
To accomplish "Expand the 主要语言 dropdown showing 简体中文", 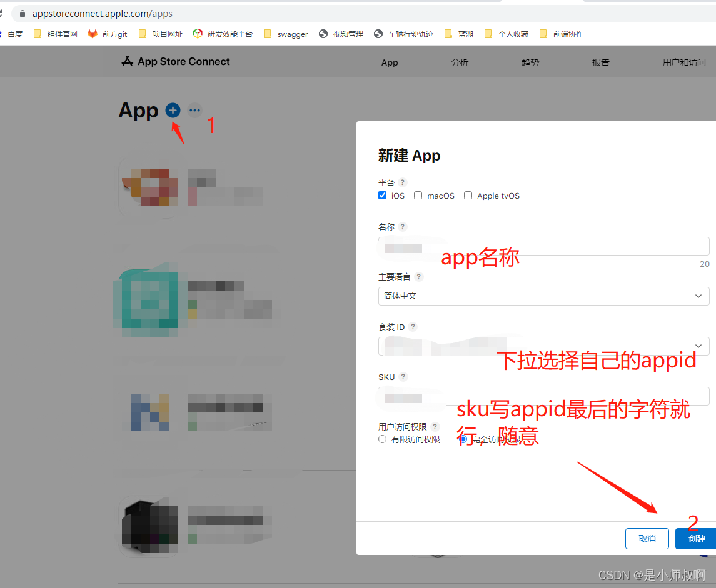I will coord(543,296).
